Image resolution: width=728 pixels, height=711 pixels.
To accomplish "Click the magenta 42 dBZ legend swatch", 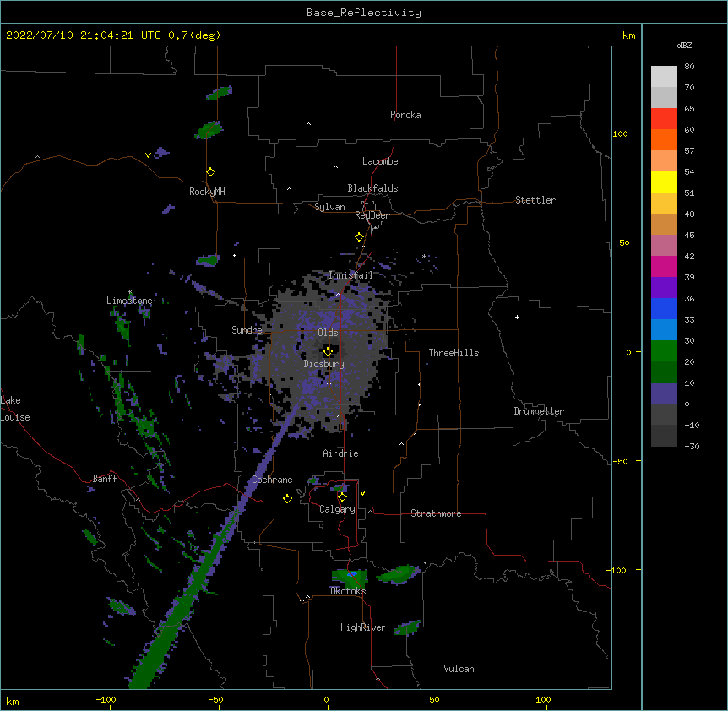I will [x=664, y=266].
